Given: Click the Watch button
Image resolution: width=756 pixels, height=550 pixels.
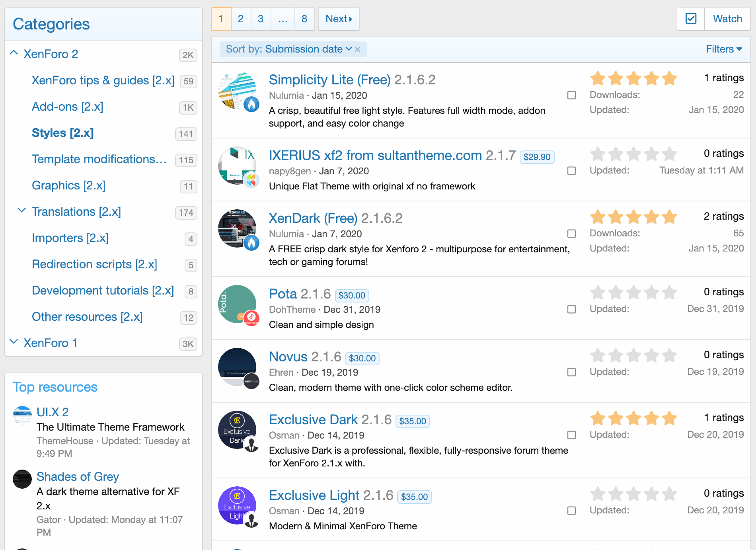Looking at the screenshot, I should pos(727,19).
